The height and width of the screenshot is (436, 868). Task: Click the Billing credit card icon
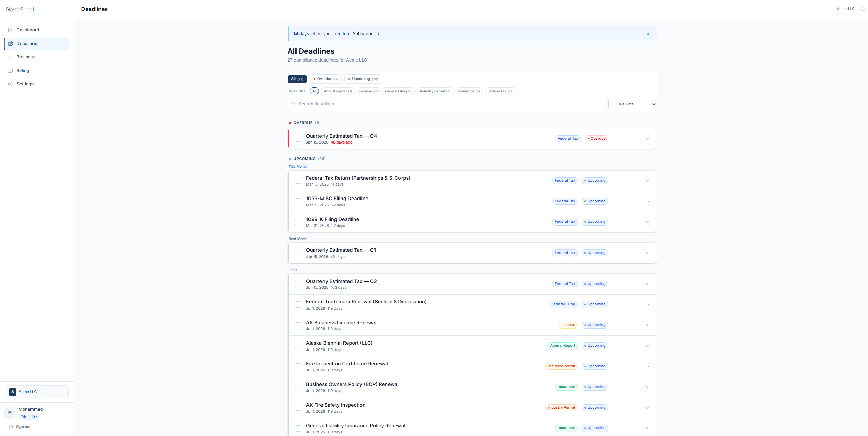(10, 71)
